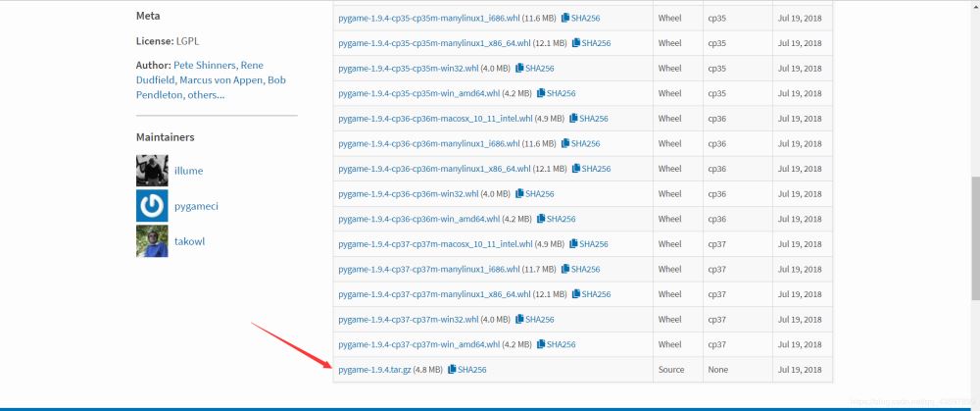Download pygame cp37 win32 wheel
This screenshot has height=411, width=980.
(x=408, y=319)
